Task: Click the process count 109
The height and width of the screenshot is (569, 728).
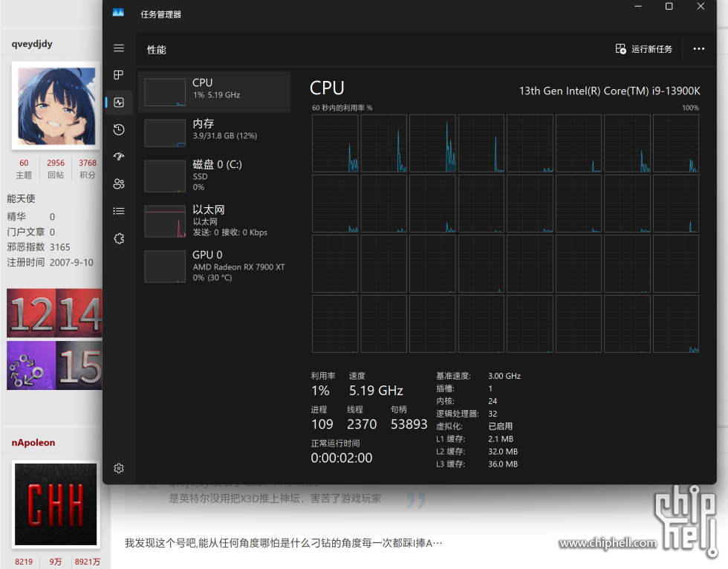Action: (x=322, y=424)
